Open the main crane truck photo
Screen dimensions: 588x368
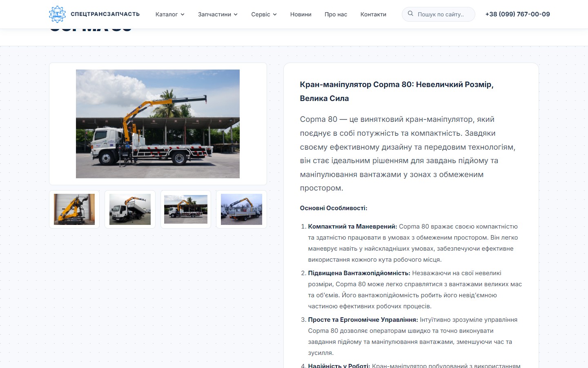[x=158, y=124]
